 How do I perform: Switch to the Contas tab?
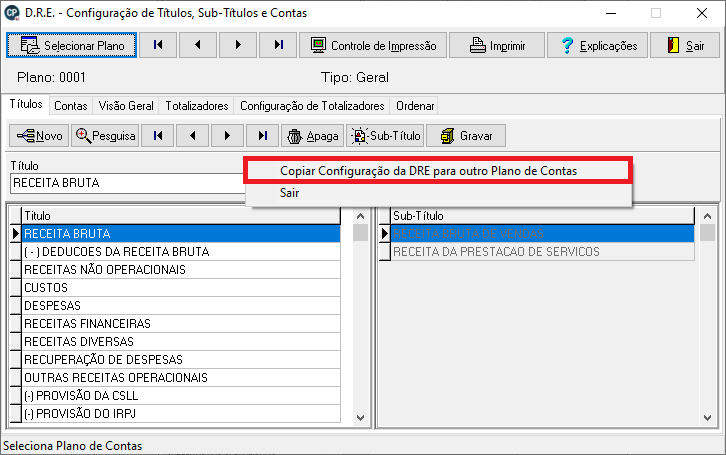point(71,106)
